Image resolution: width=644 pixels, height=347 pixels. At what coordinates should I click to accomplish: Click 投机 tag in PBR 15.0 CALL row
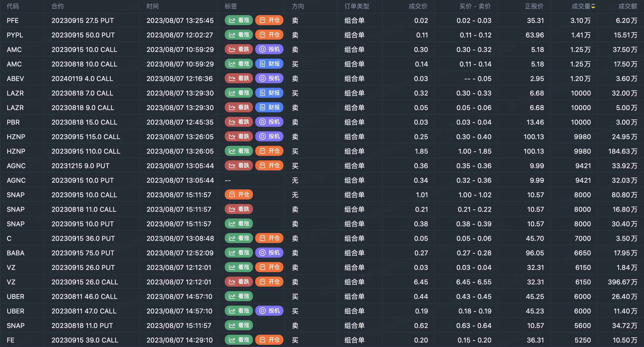tap(269, 122)
